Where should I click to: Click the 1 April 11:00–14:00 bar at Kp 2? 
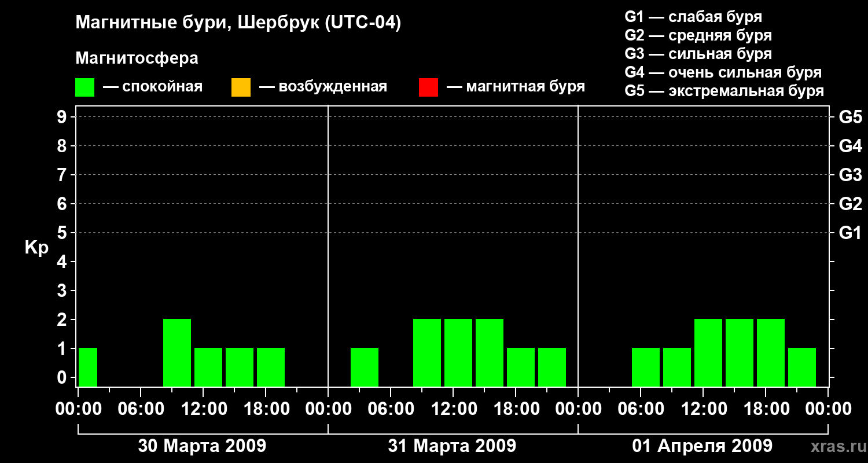click(x=708, y=352)
